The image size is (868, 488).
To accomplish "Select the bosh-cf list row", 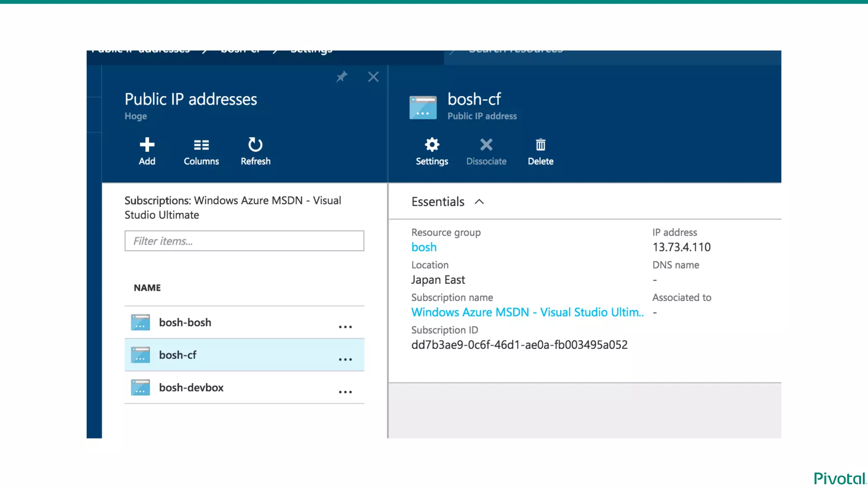I will pos(178,355).
